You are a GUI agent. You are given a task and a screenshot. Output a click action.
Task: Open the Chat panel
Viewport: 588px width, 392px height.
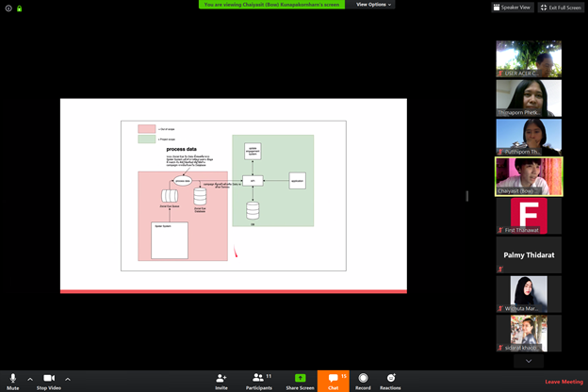333,378
